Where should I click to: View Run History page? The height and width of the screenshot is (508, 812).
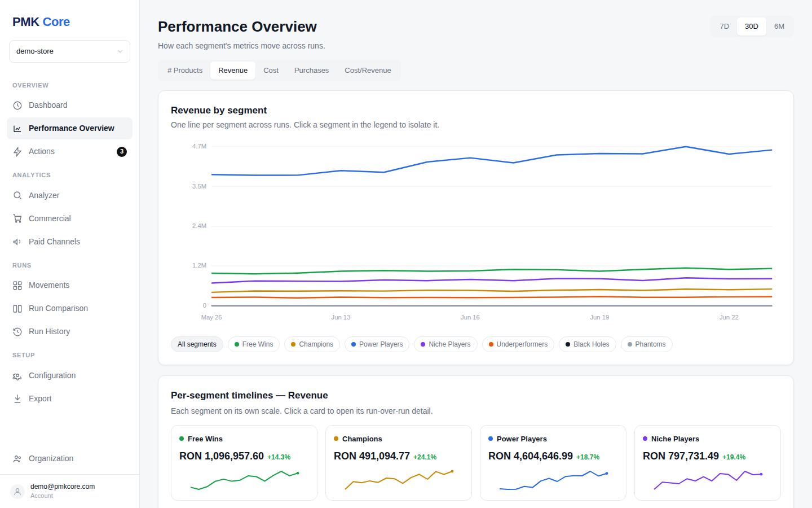[x=69, y=332]
